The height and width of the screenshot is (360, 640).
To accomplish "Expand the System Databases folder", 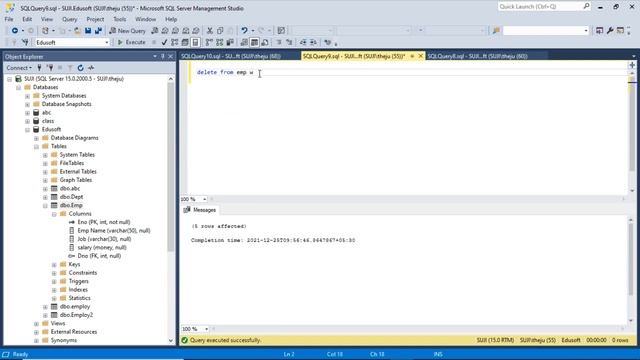I will pyautogui.click(x=27, y=96).
